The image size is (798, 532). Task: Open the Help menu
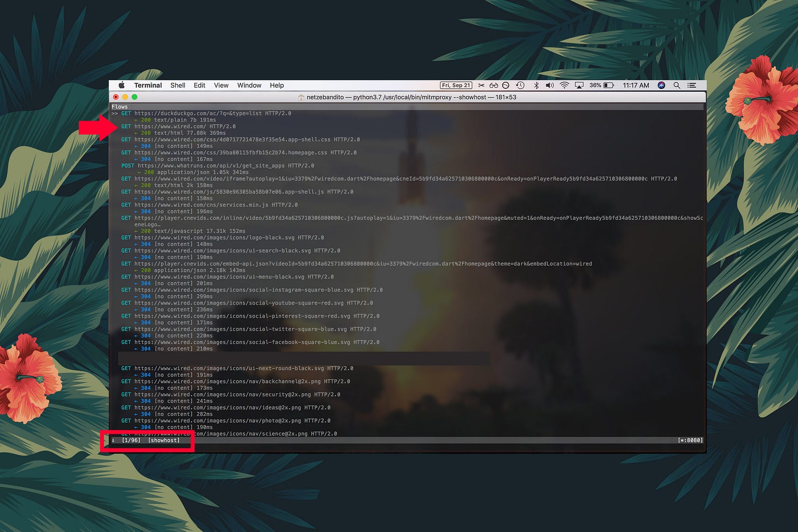(x=277, y=85)
